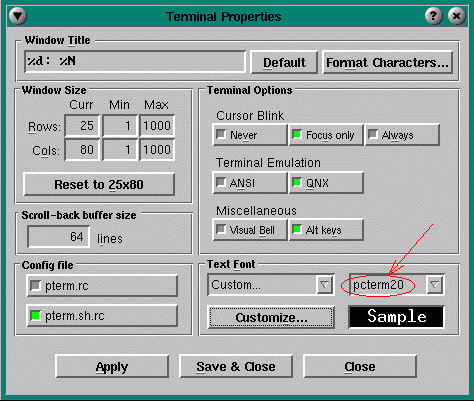This screenshot has width=474, height=401.
Task: Toggle the Alt keys option
Action: coord(326,230)
